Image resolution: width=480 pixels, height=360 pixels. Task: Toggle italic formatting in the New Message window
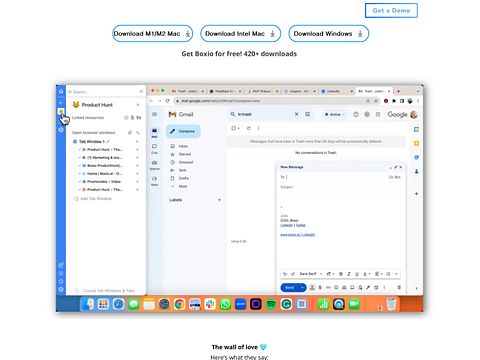[x=349, y=274]
